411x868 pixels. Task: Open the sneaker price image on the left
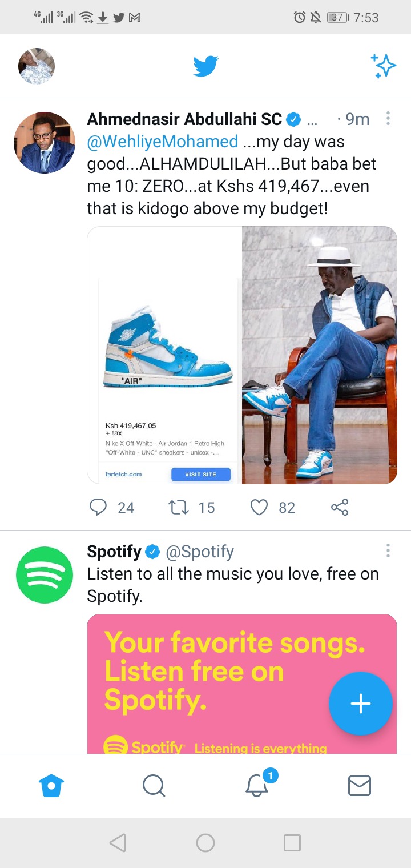pyautogui.click(x=164, y=355)
